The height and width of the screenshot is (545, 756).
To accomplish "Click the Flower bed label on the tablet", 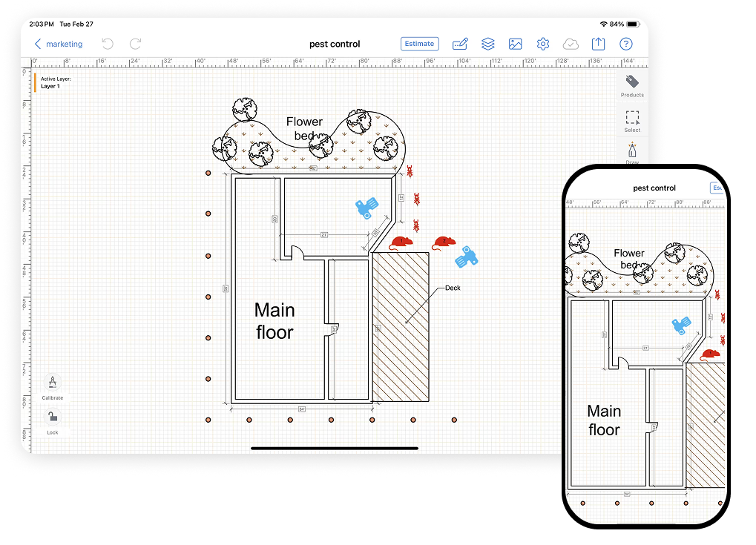I will (x=304, y=128).
